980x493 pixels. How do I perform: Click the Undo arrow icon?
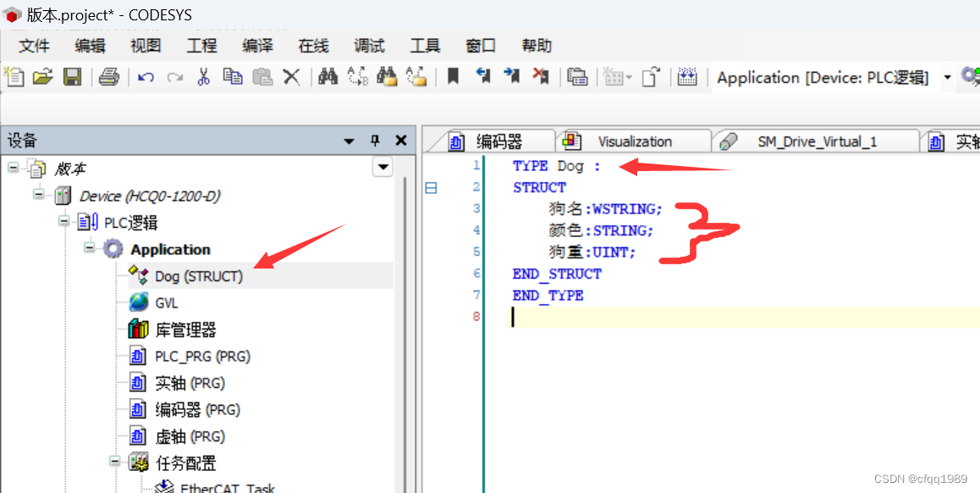(x=145, y=76)
